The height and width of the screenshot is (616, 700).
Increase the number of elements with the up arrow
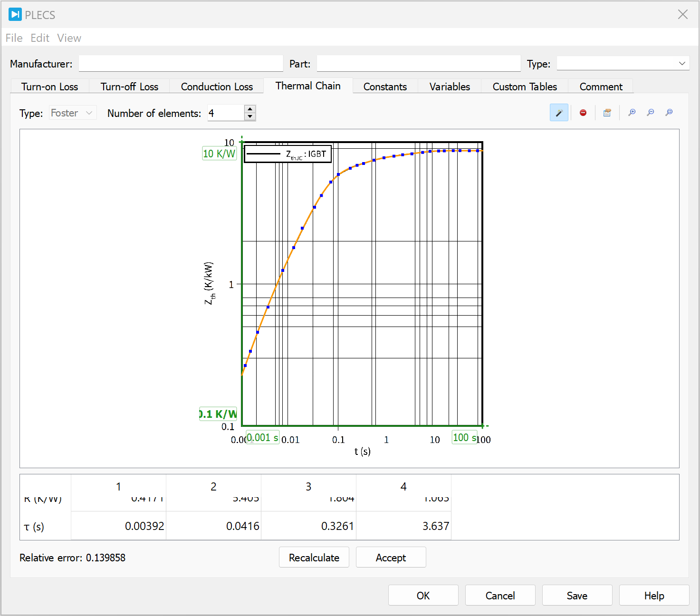[x=250, y=109]
